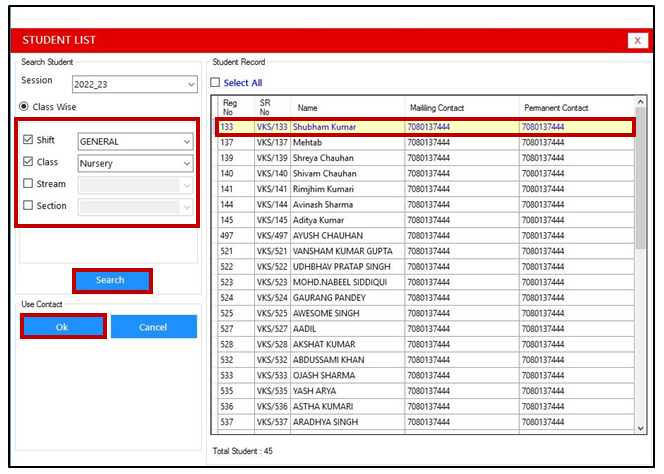The height and width of the screenshot is (474, 664).
Task: Select the Class Wise radio button
Action: (x=24, y=106)
